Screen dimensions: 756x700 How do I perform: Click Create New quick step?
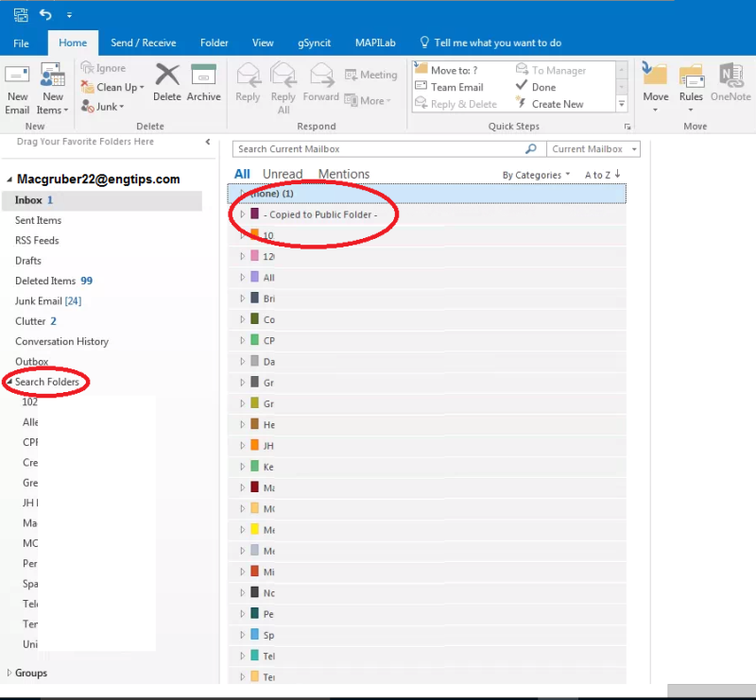click(x=550, y=104)
